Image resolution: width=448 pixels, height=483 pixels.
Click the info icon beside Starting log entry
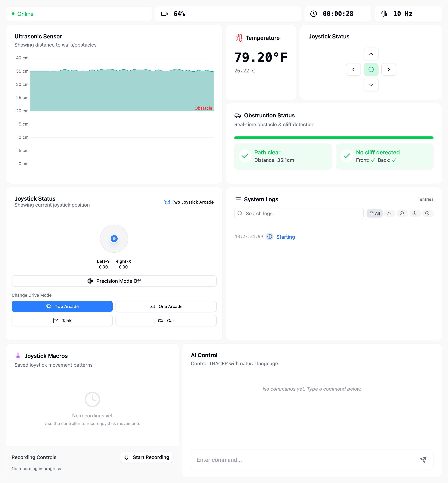[x=270, y=237]
